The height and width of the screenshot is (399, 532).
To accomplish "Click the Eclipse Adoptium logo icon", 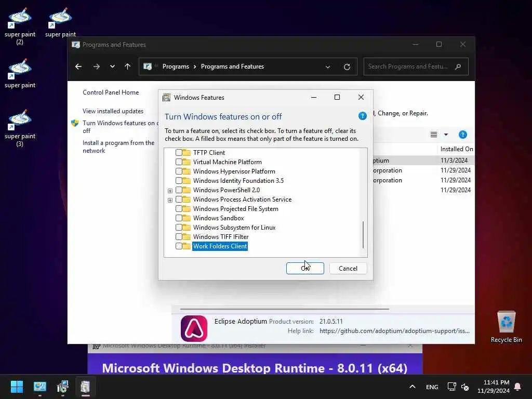I will point(194,328).
